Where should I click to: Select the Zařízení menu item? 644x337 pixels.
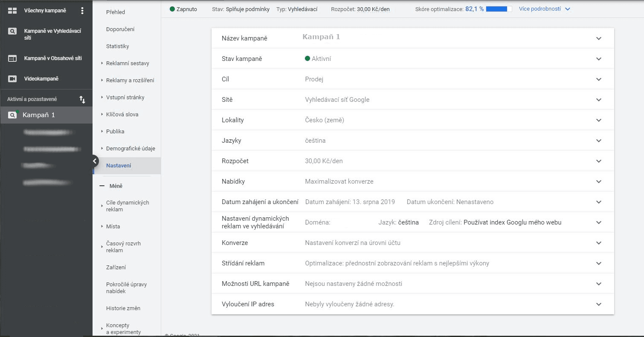click(x=116, y=267)
